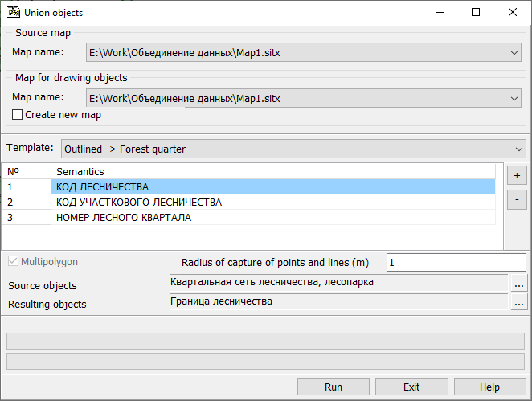This screenshot has height=401, width=532.
Task: Close the Union objects dialog
Action: [513, 13]
